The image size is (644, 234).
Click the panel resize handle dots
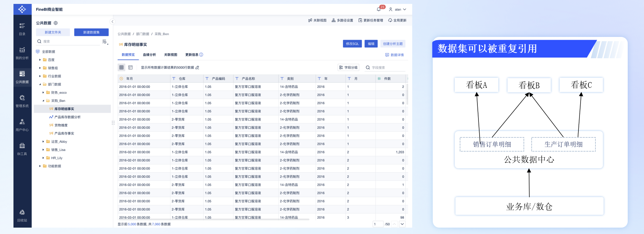coord(113,123)
